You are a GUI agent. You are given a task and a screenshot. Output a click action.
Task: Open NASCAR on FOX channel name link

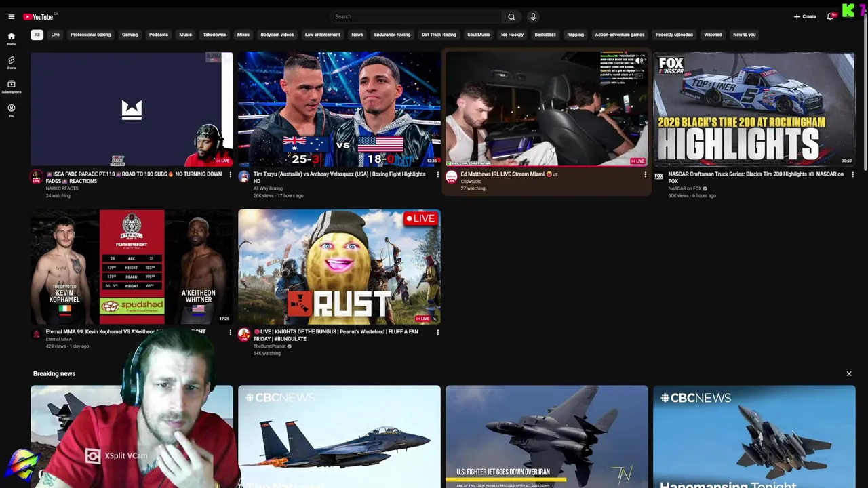685,188
